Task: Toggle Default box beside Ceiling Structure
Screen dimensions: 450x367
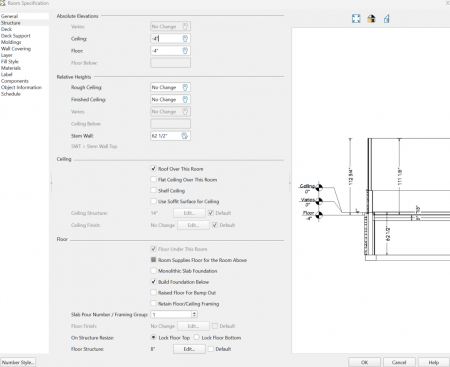Action: [211, 213]
